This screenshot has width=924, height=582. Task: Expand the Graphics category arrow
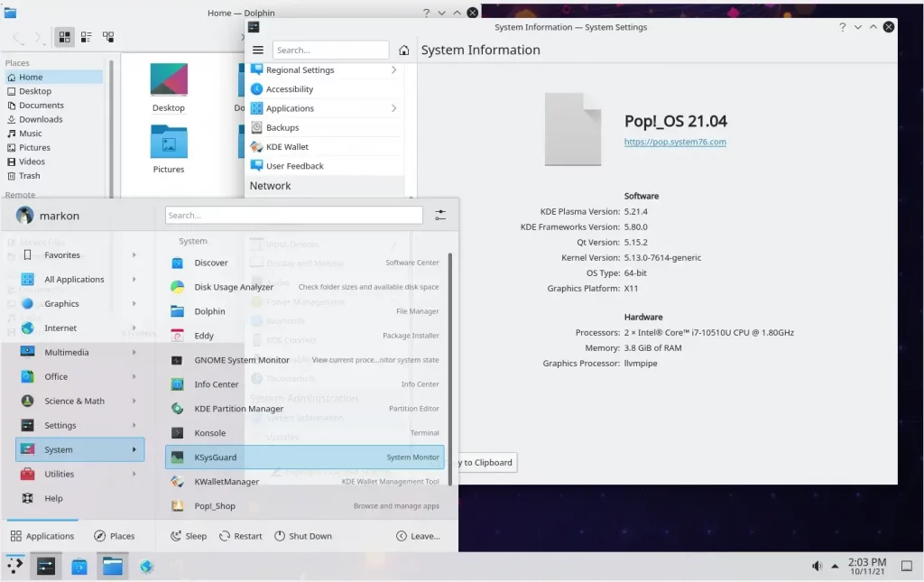[x=134, y=303]
